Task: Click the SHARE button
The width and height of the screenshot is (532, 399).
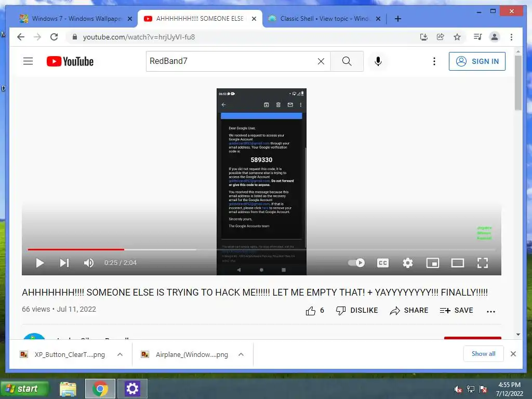Action: click(409, 311)
